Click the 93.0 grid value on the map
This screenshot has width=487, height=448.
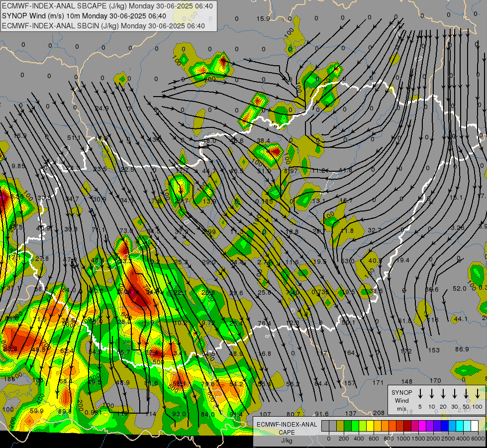(x=179, y=414)
